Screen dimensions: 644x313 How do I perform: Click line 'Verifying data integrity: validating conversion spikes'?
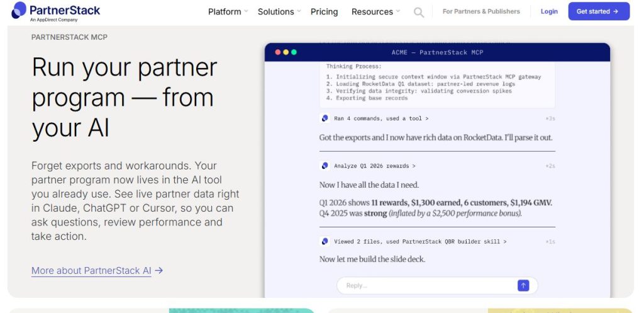tap(419, 91)
